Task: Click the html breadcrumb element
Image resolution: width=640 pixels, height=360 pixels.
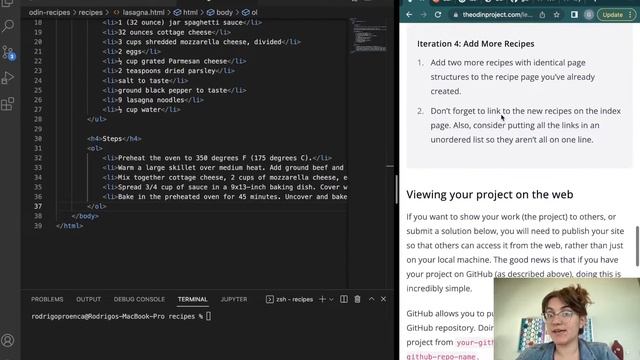Action: 186,12
